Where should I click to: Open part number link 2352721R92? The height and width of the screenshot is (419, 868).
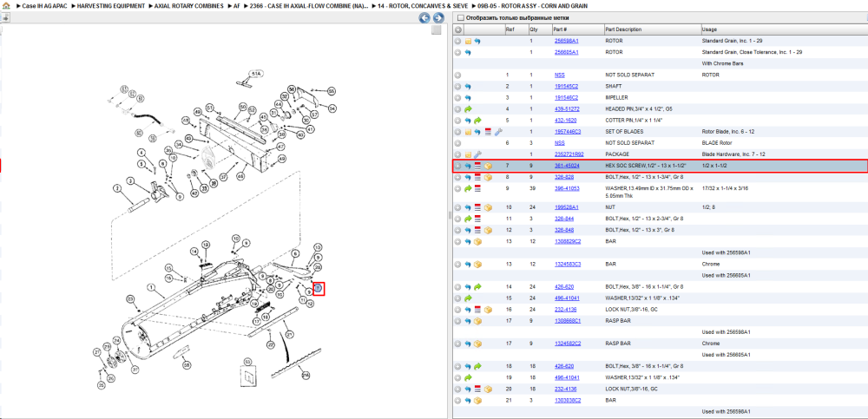pos(568,154)
